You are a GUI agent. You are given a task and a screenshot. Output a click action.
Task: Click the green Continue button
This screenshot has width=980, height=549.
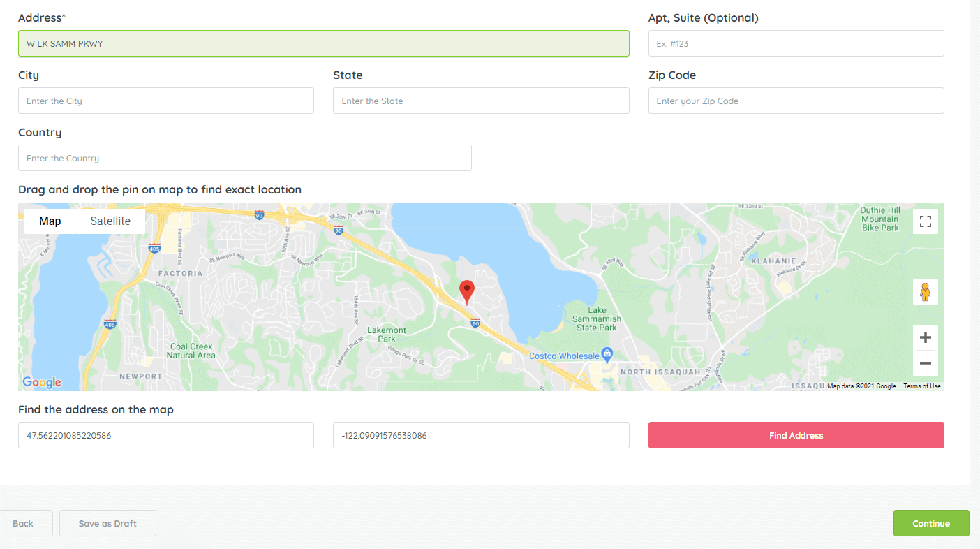(x=930, y=523)
